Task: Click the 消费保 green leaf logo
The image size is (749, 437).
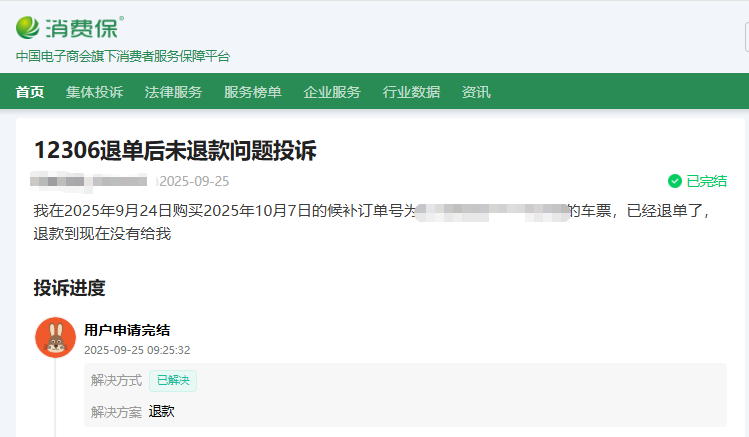Action: point(27,28)
